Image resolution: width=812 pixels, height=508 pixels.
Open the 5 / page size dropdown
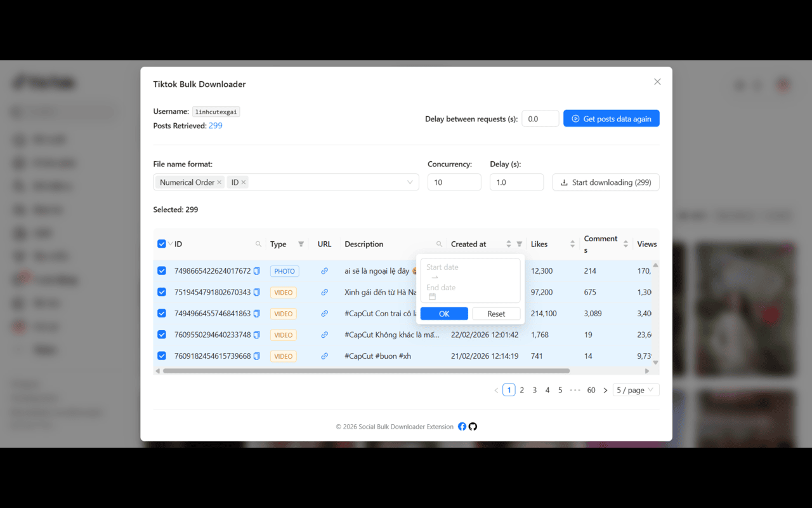[635, 389]
